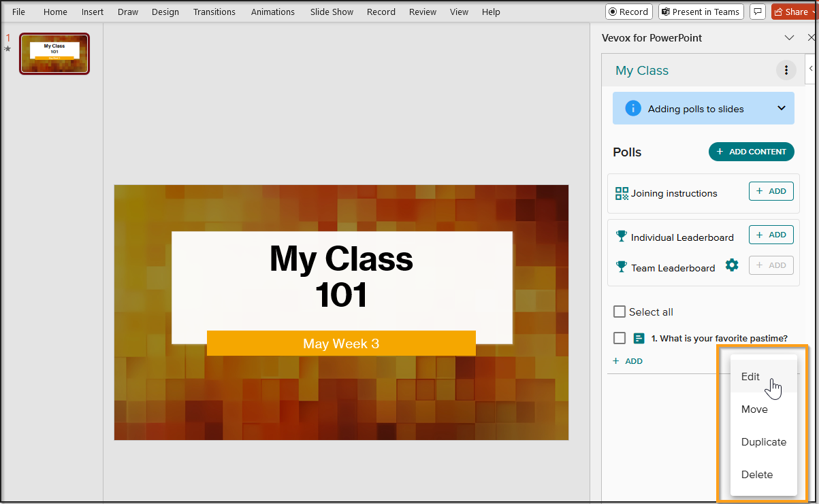The width and height of the screenshot is (819, 504).
Task: Click the animation star under slide number
Action: click(8, 49)
